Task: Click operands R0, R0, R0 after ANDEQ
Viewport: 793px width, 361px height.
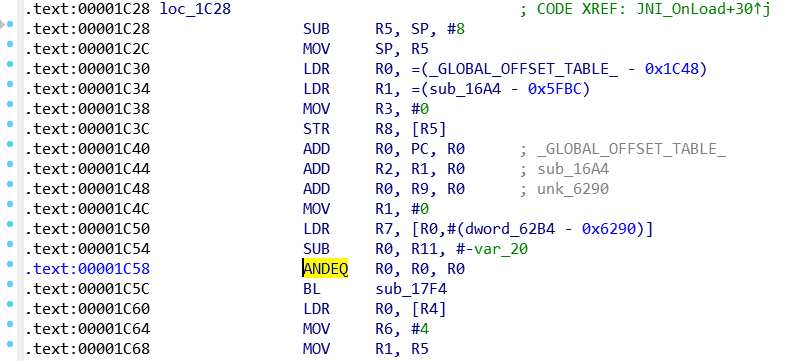Action: (x=420, y=269)
